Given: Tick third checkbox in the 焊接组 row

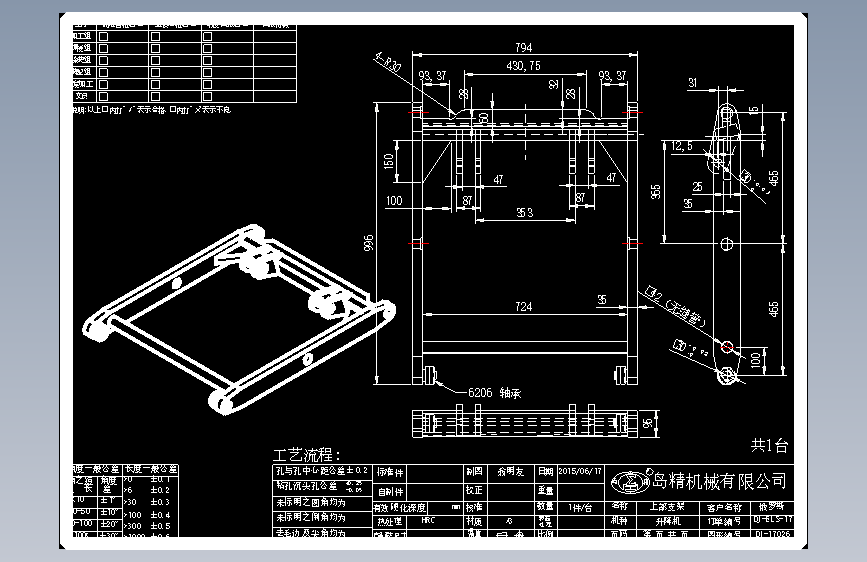Looking at the screenshot, I should (x=207, y=49).
